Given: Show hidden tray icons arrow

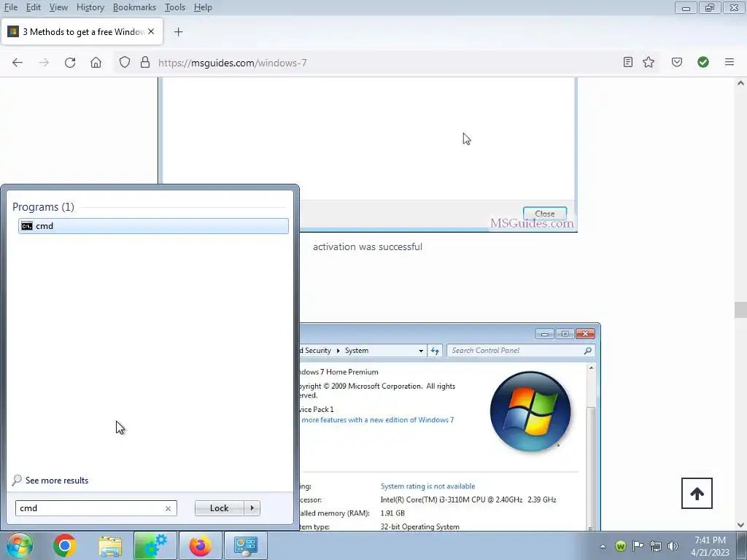Looking at the screenshot, I should point(603,546).
